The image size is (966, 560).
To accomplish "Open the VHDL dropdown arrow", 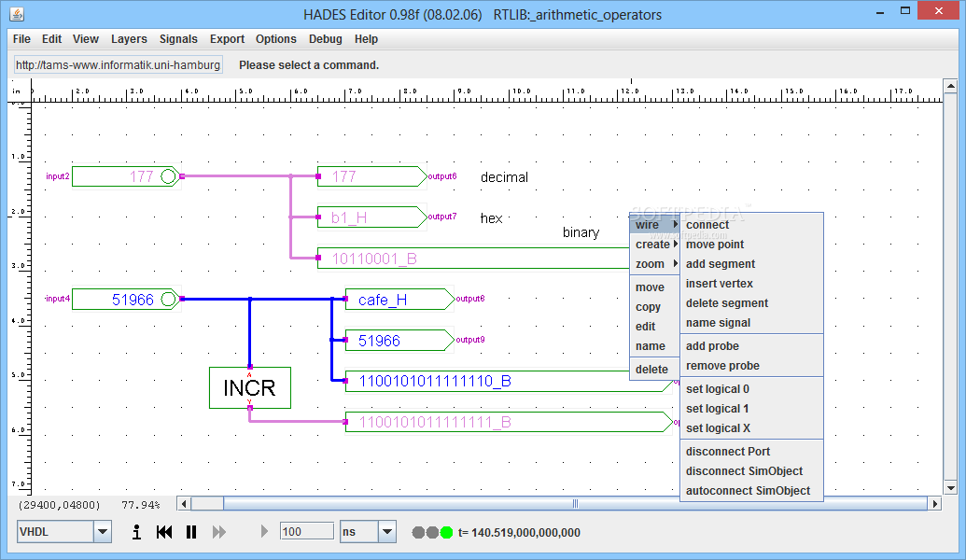I will 103,532.
